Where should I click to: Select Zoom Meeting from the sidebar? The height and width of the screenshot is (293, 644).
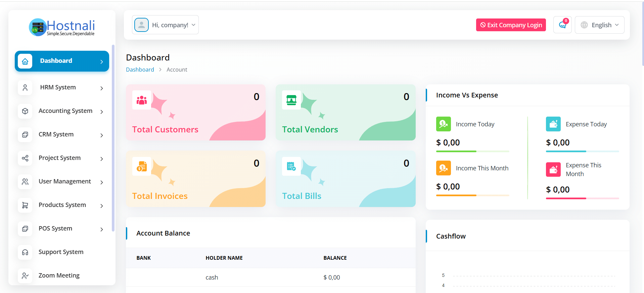59,276
